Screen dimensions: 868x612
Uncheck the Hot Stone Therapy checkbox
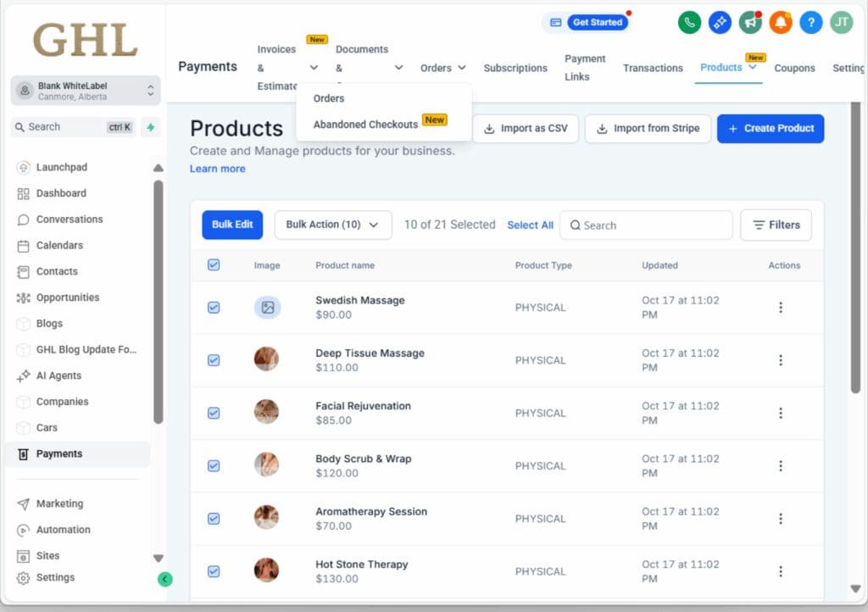coord(214,571)
